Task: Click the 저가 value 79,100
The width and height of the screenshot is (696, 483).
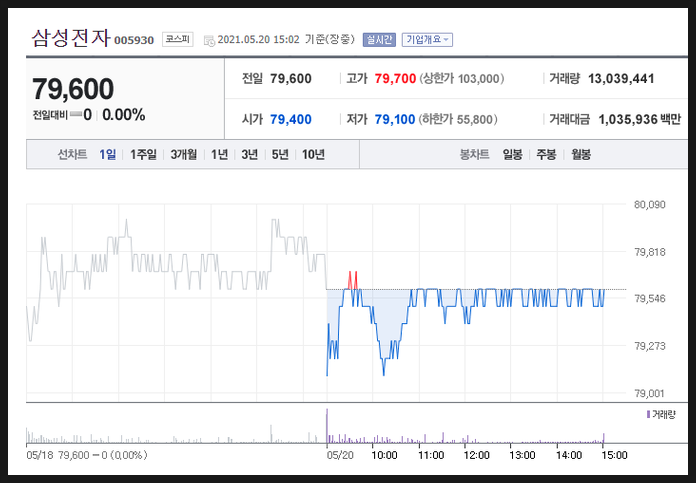Action: (x=395, y=119)
